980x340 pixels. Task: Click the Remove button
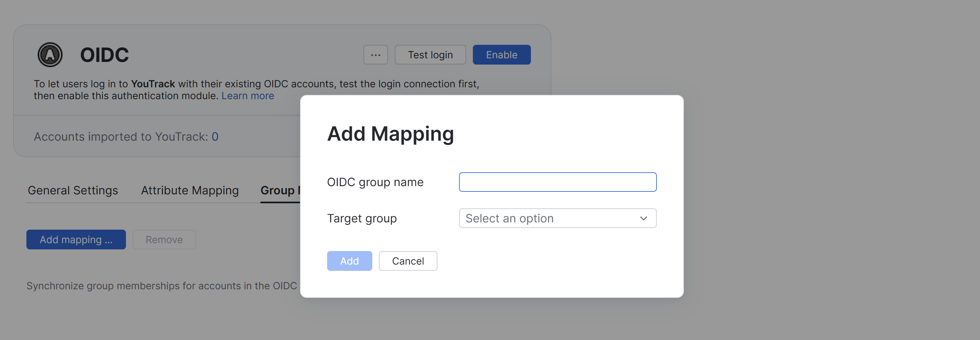click(164, 239)
